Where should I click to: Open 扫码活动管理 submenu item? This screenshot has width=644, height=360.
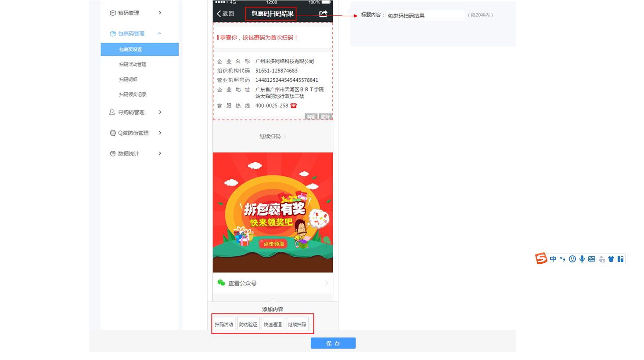tap(133, 65)
